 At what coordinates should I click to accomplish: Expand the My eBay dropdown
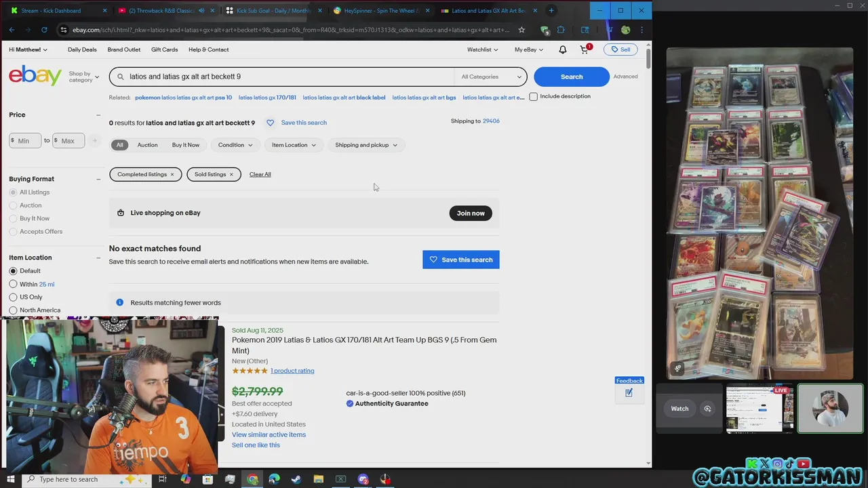tap(528, 49)
